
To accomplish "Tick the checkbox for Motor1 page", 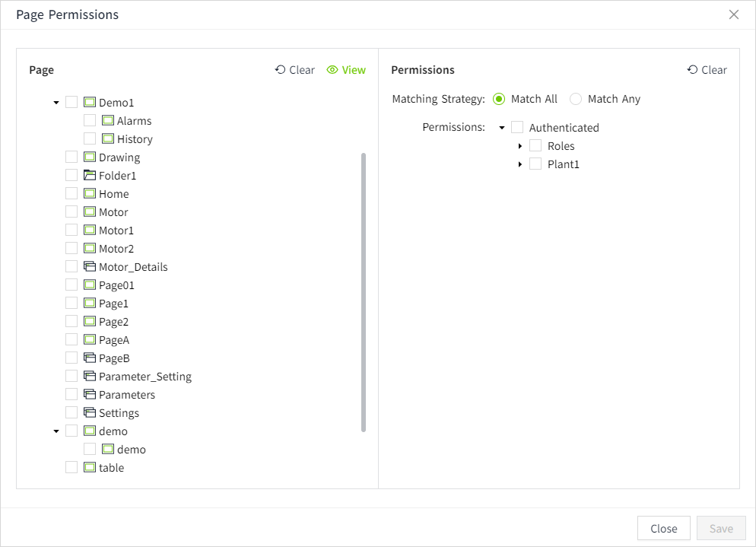I will (x=71, y=231).
